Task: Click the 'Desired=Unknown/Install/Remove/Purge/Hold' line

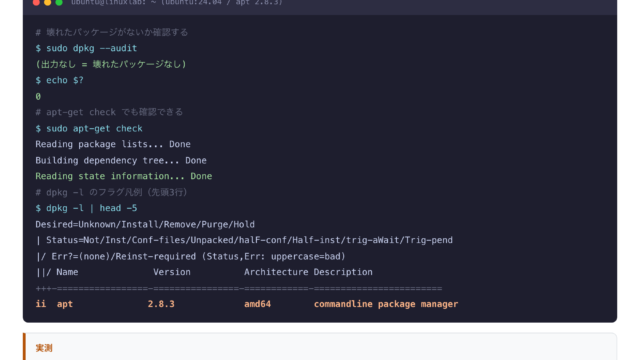Action: point(145,224)
